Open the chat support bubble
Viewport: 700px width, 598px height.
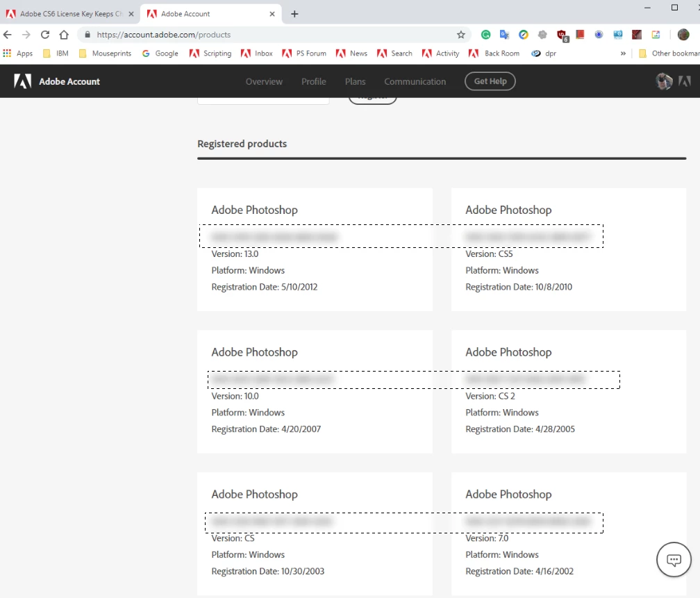[674, 560]
